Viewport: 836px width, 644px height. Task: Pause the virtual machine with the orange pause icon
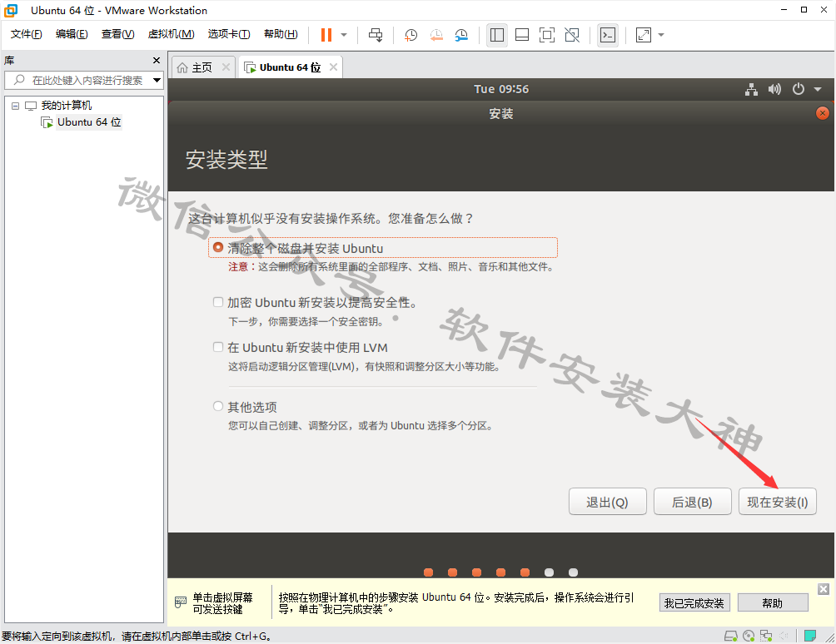tap(326, 35)
